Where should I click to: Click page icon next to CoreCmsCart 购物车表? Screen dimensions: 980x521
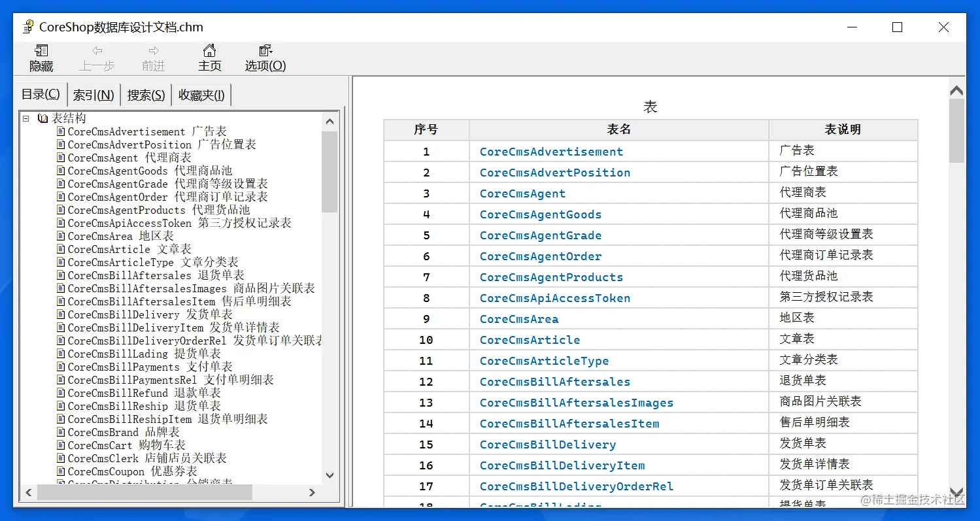click(61, 445)
